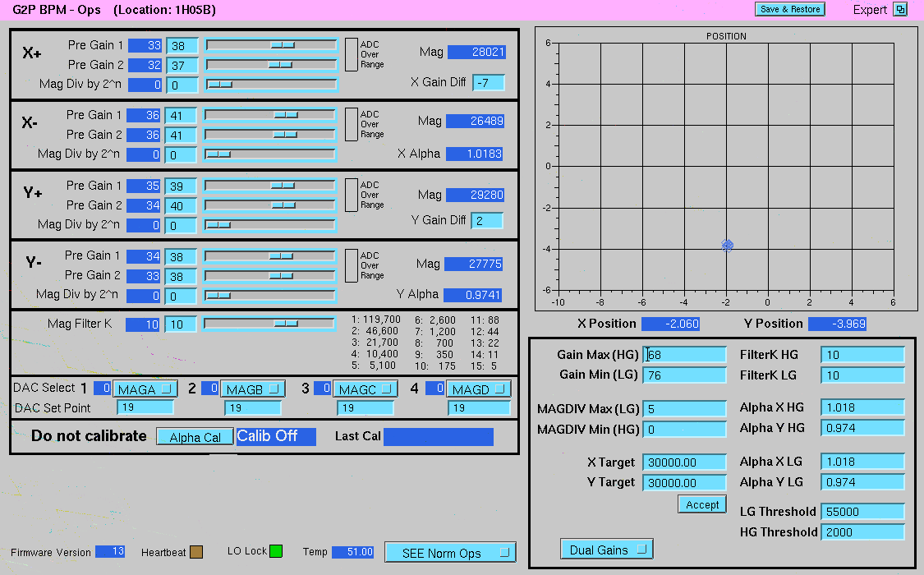
Task: Edit the LG Threshold field
Action: [x=862, y=512]
